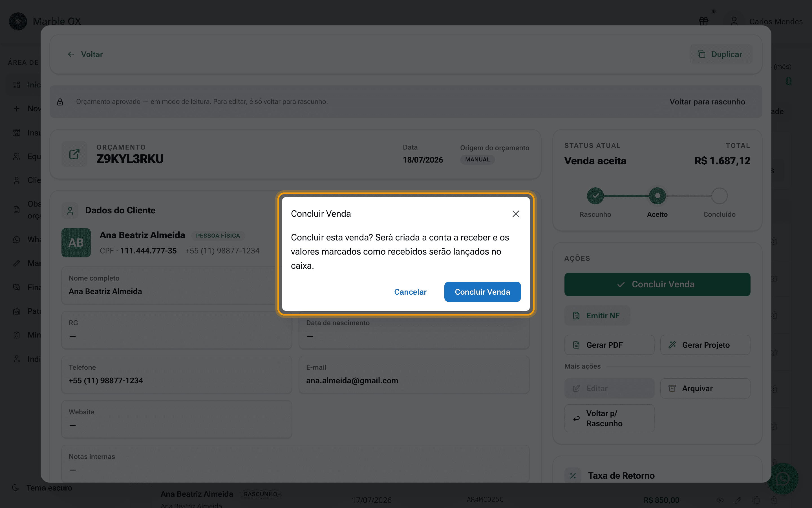Close the Concluir Venda dialog with X
This screenshot has height=508, width=812.
[x=516, y=214]
